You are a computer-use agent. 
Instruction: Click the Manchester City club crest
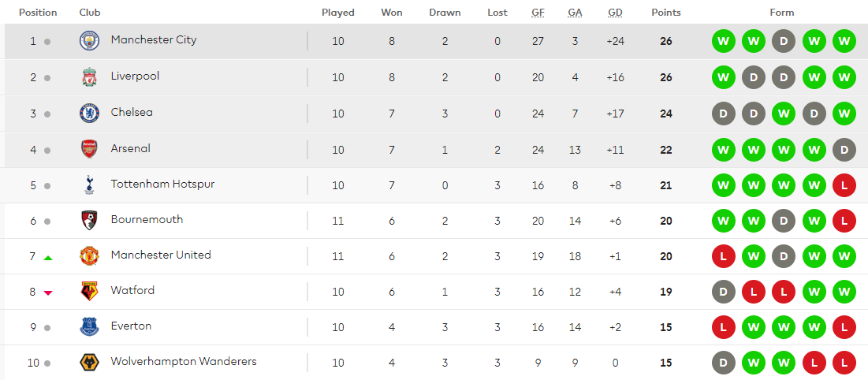coord(89,41)
